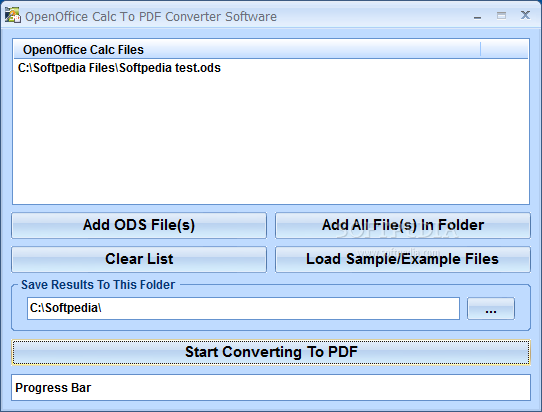This screenshot has height=412, width=542.
Task: Close the converter window
Action: click(525, 15)
